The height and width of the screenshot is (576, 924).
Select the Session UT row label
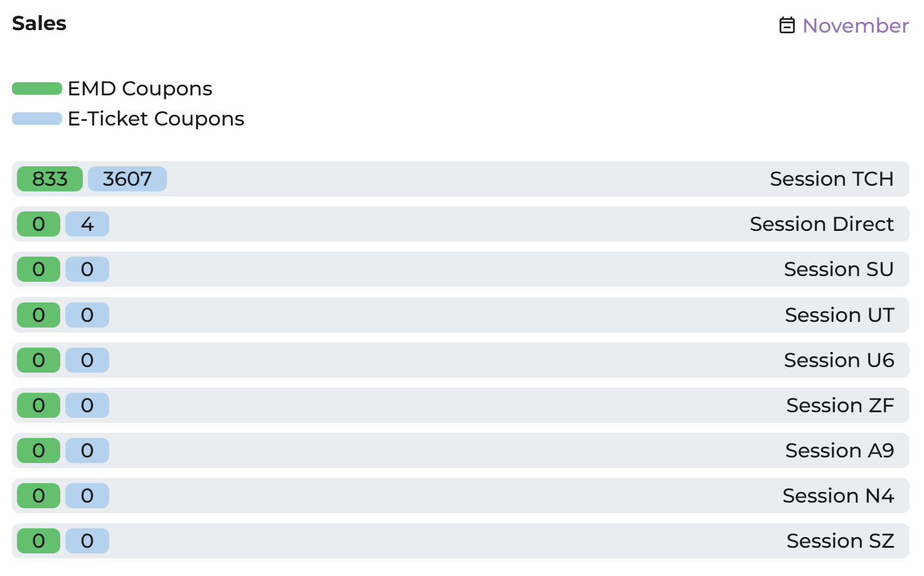[x=839, y=315]
